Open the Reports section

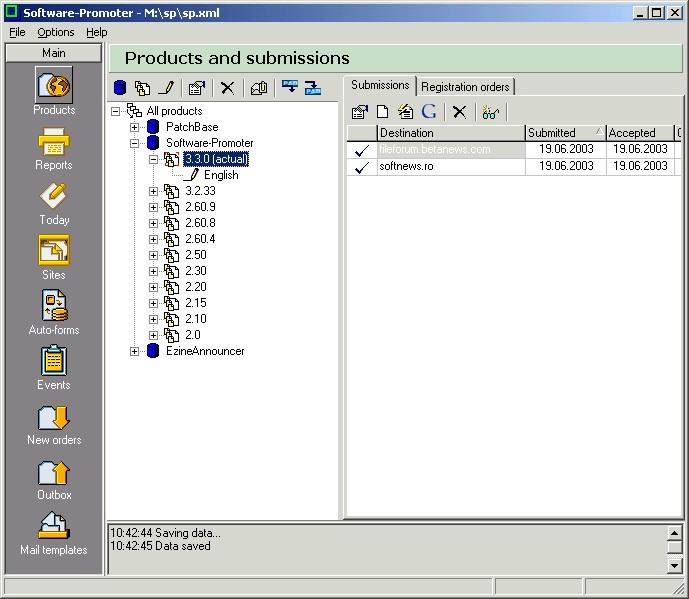(54, 149)
